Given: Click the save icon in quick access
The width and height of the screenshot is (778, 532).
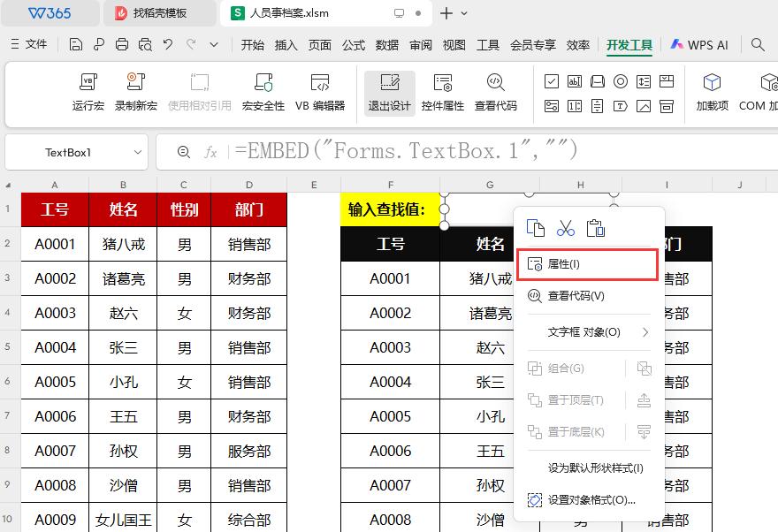Looking at the screenshot, I should coord(75,44).
